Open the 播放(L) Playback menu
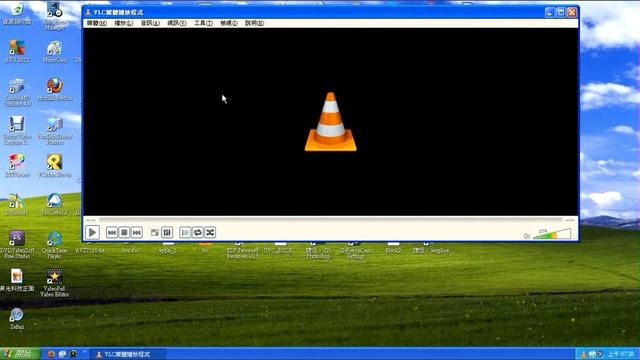The height and width of the screenshot is (360, 640). pyautogui.click(x=124, y=23)
